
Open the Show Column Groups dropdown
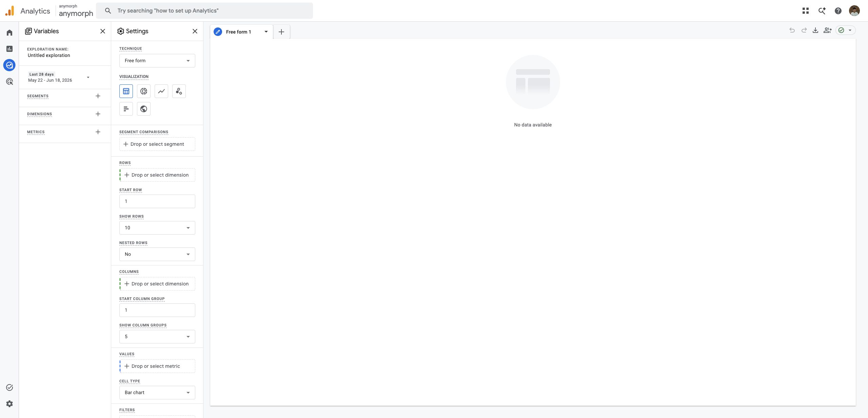pos(157,337)
